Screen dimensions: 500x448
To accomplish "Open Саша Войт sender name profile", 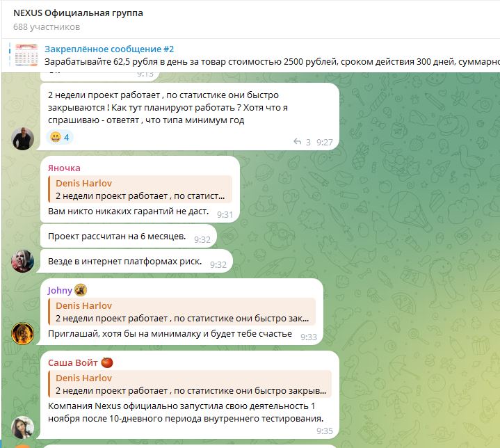I will point(73,363).
